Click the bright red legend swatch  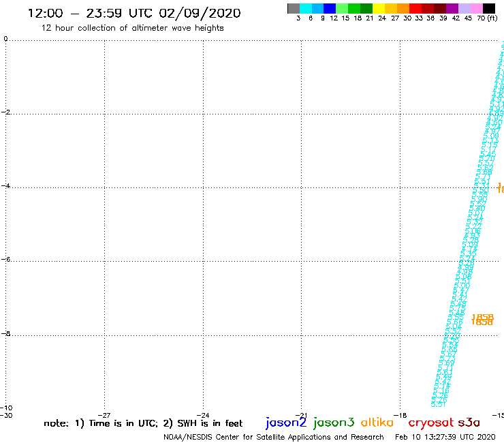(415, 8)
